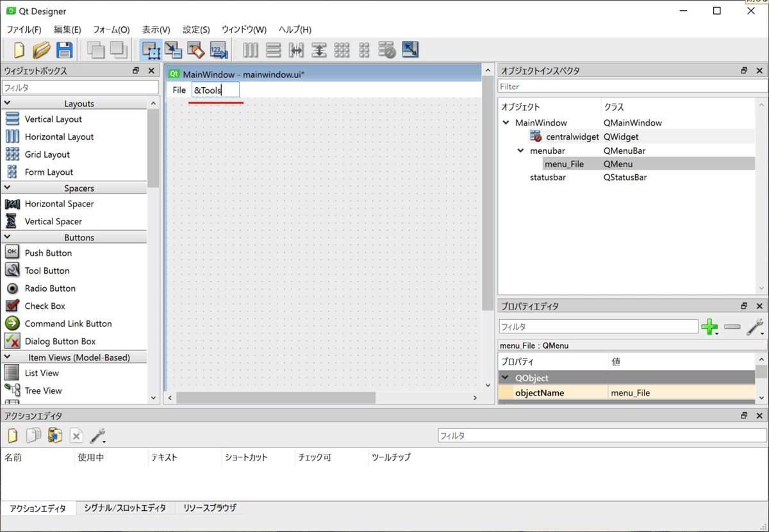
Task: Click File menu in the MainWindow form
Action: pyautogui.click(x=179, y=90)
